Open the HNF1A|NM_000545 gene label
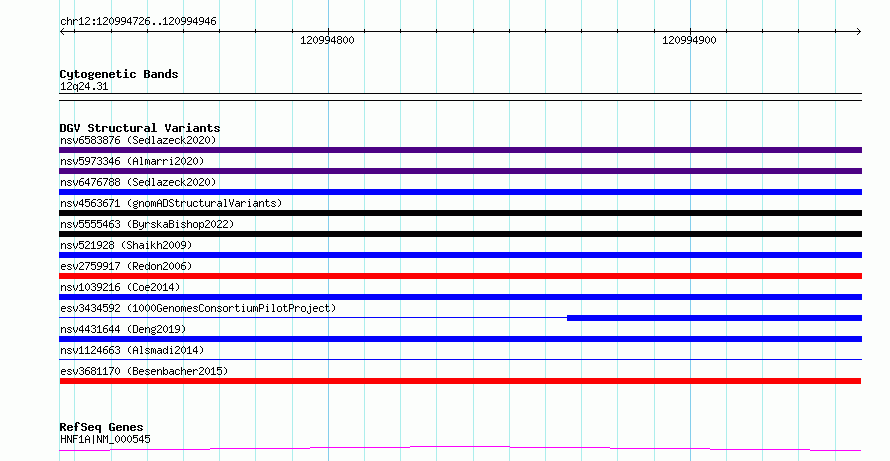 tap(105, 439)
